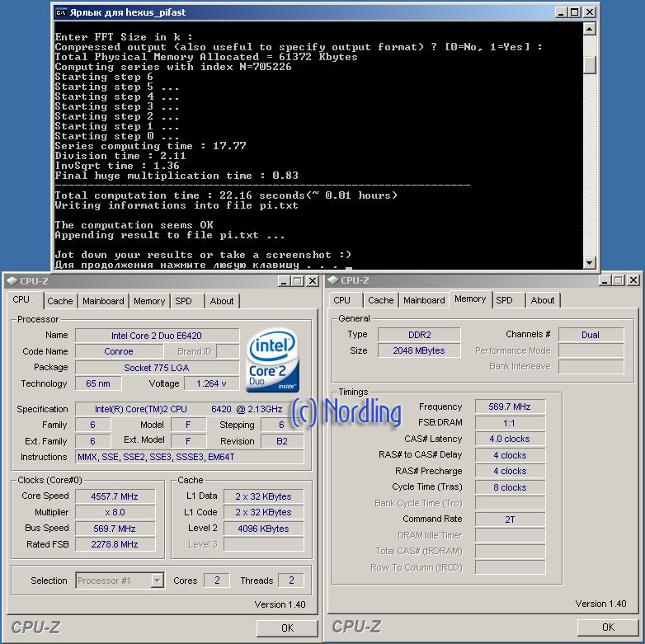
Task: Click the console window's command prompt icon
Action: [61, 12]
